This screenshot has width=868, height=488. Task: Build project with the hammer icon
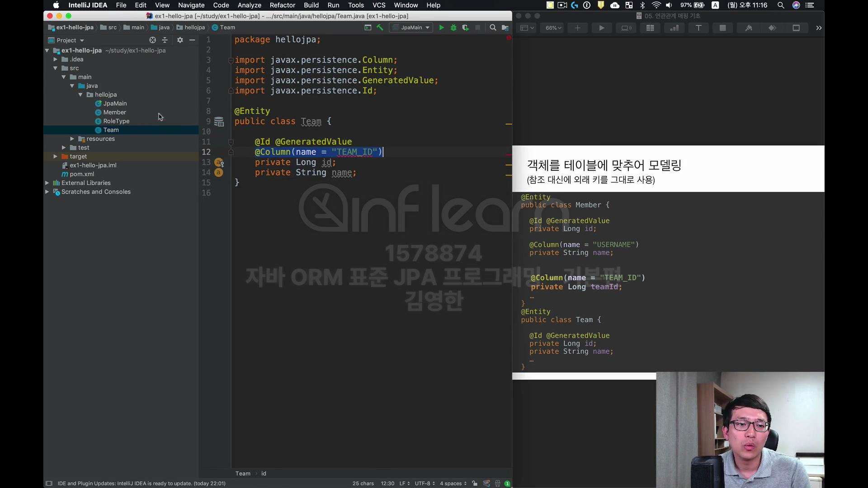pos(380,28)
